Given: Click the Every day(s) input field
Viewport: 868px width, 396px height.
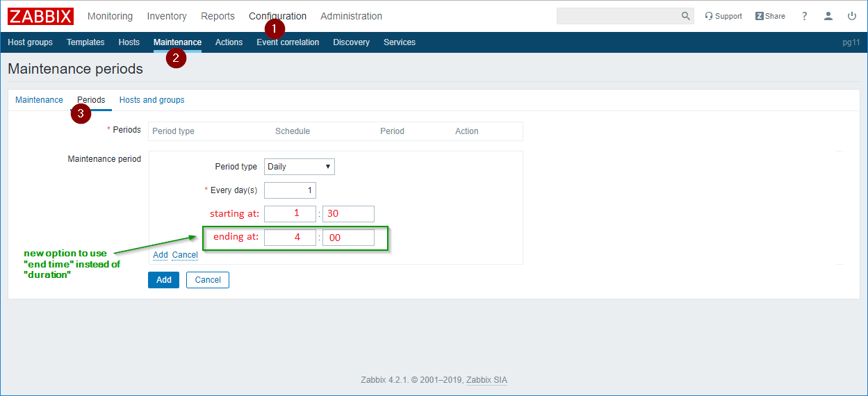Looking at the screenshot, I should [x=290, y=190].
